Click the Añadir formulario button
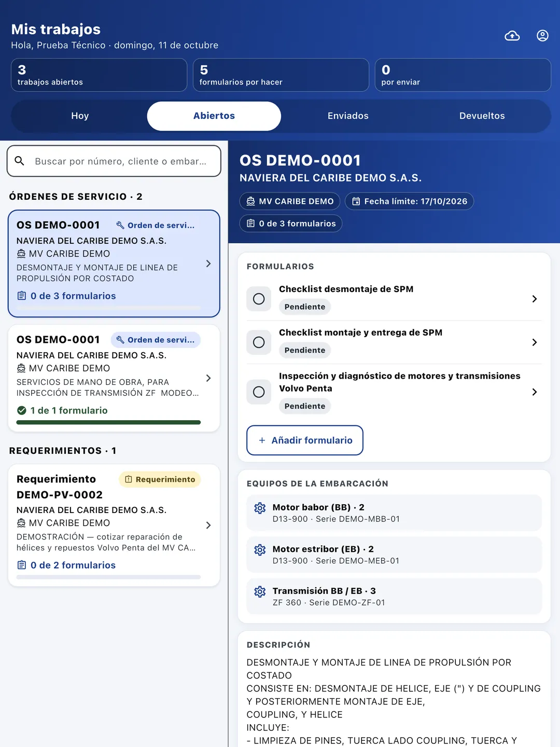Image resolution: width=560 pixels, height=747 pixels. (x=305, y=440)
